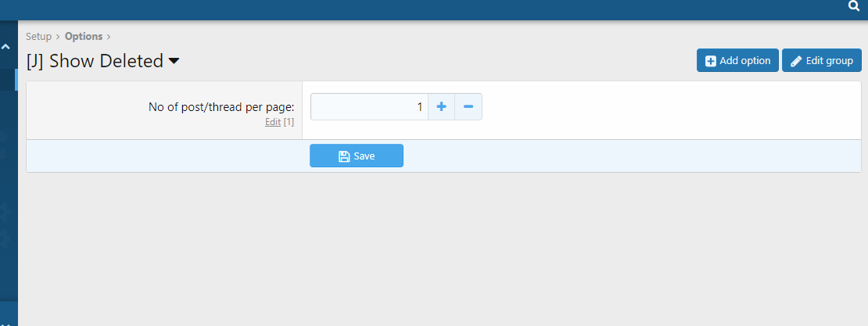The image size is (868, 326).
Task: Increase posts per page with plus button
Action: pos(441,107)
